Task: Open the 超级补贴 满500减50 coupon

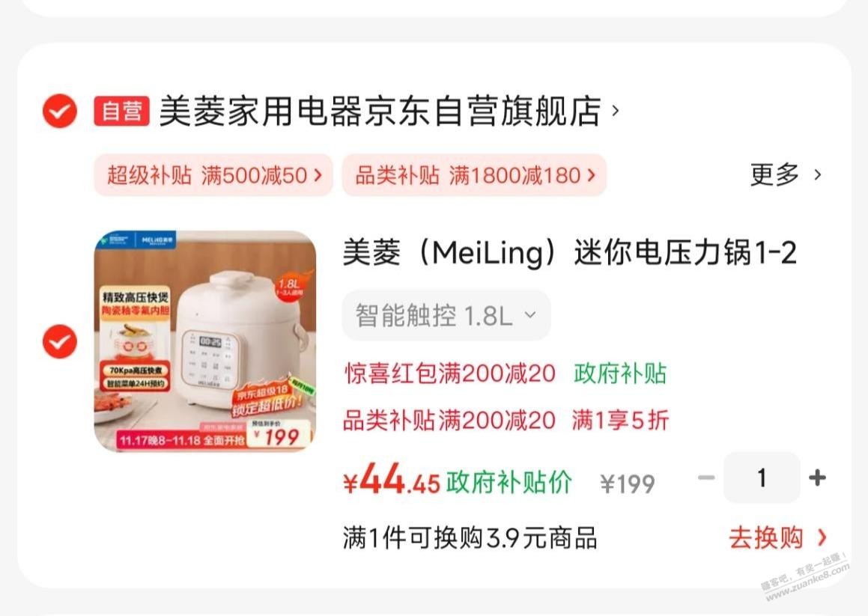Action: (213, 175)
